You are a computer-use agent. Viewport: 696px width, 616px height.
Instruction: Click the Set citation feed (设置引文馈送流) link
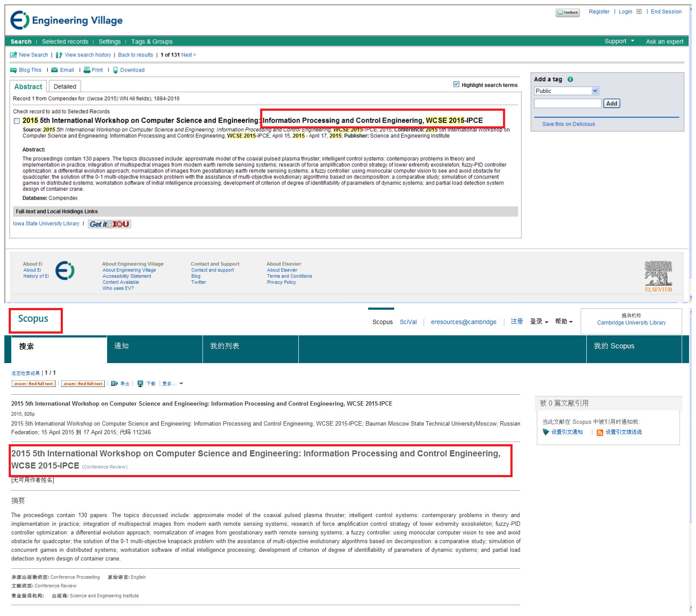(624, 432)
